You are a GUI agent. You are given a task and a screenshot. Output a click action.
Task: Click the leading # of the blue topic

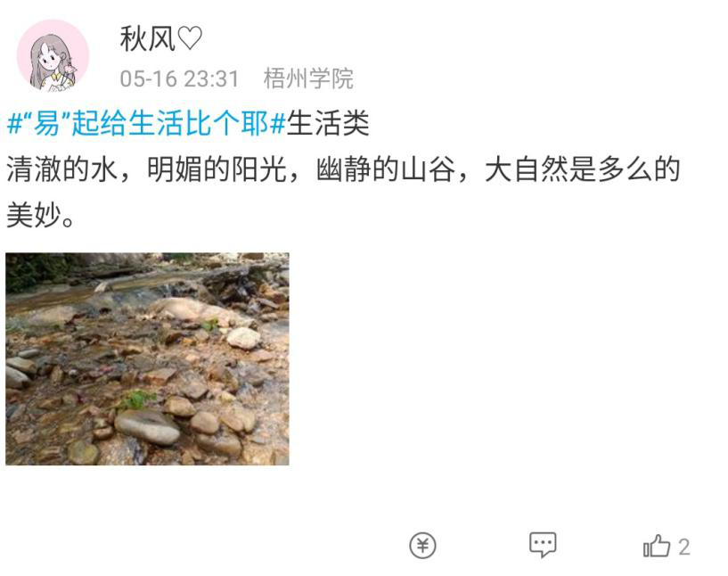15,124
